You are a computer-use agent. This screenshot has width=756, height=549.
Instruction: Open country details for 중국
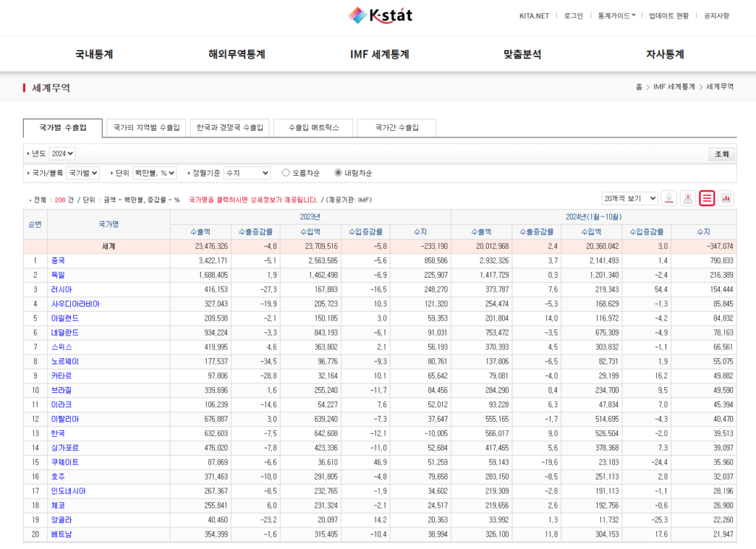coord(58,261)
